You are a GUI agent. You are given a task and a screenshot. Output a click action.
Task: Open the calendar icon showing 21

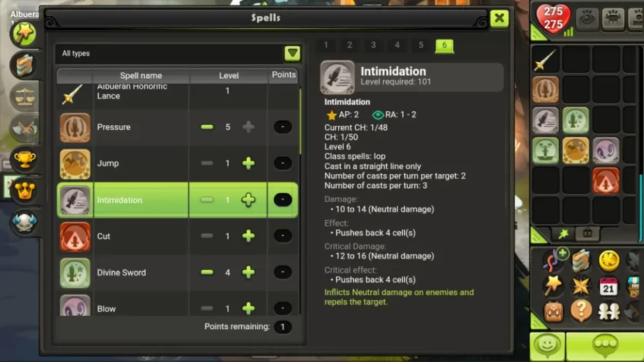pos(608,286)
